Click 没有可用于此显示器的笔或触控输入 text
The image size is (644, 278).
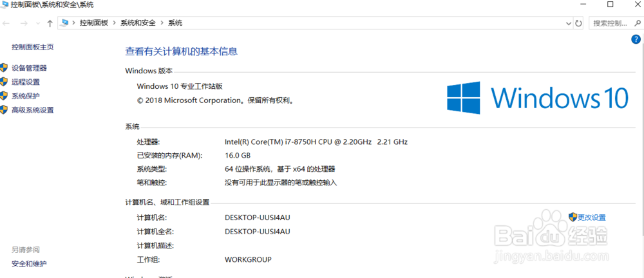[281, 182]
